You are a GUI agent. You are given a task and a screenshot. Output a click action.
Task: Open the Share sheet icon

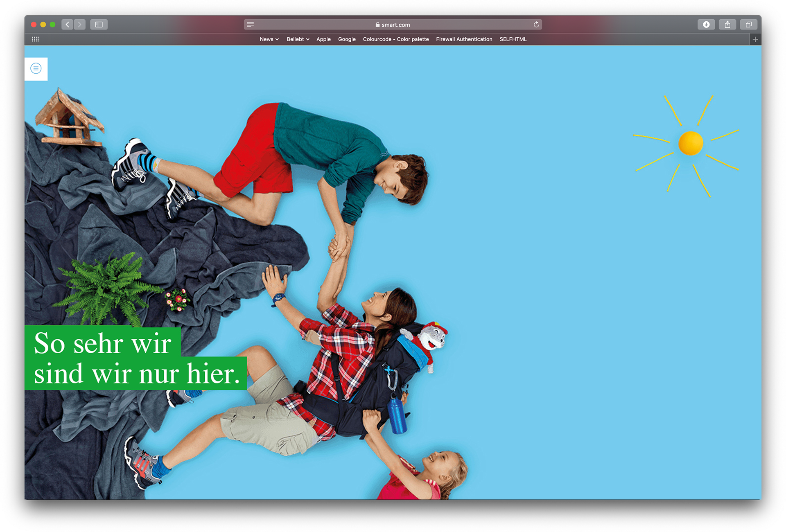[727, 25]
